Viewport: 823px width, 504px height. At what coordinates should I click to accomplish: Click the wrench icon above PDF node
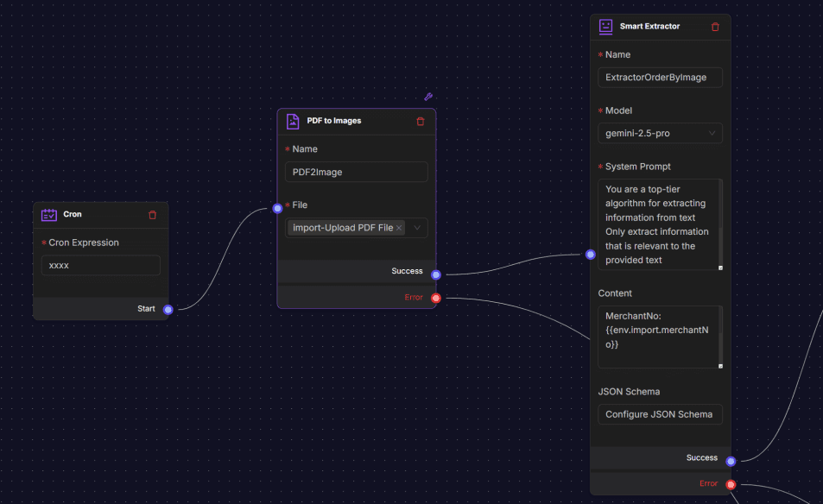tap(427, 97)
